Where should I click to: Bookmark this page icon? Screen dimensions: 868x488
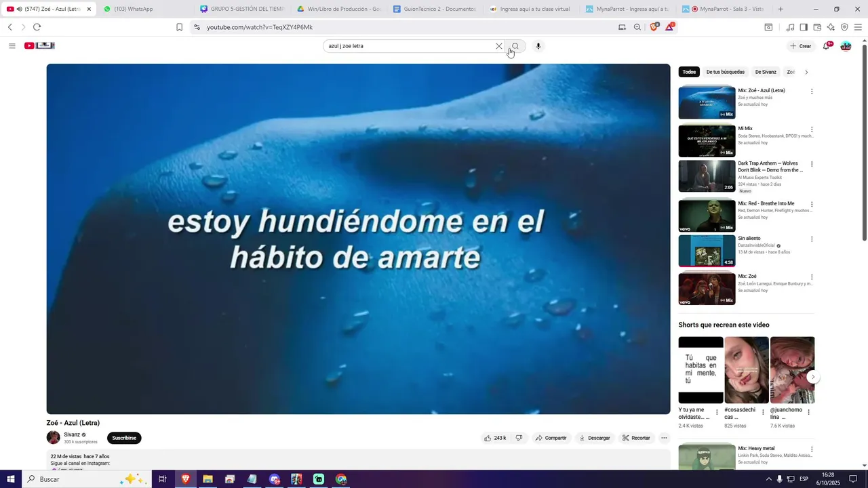179,27
